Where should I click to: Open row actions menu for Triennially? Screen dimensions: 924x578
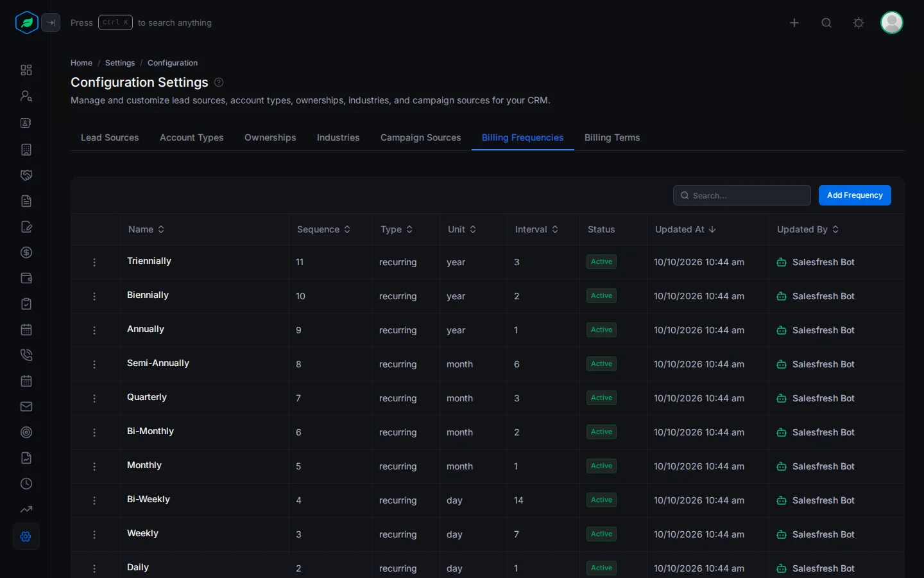(94, 262)
